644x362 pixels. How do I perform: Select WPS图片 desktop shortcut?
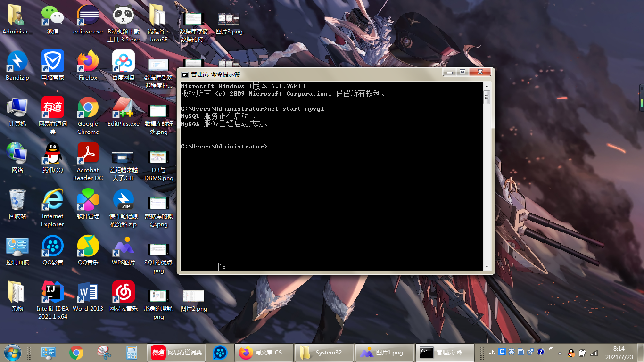[124, 251]
